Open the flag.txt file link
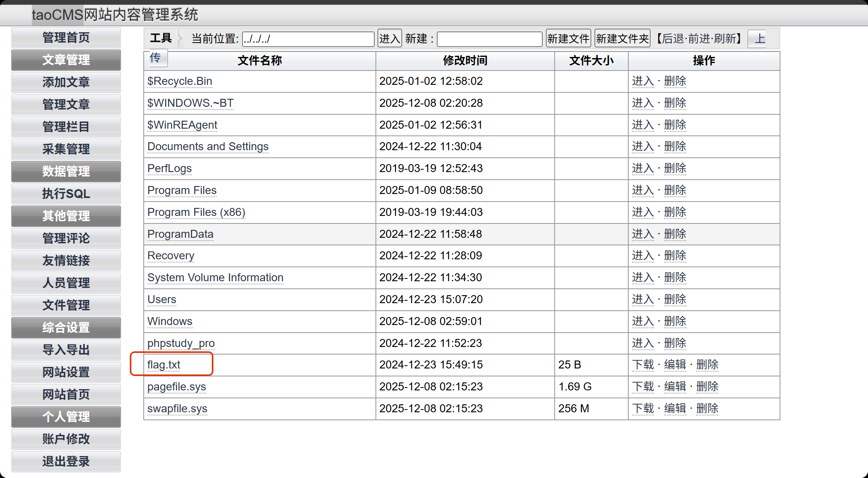 click(164, 364)
